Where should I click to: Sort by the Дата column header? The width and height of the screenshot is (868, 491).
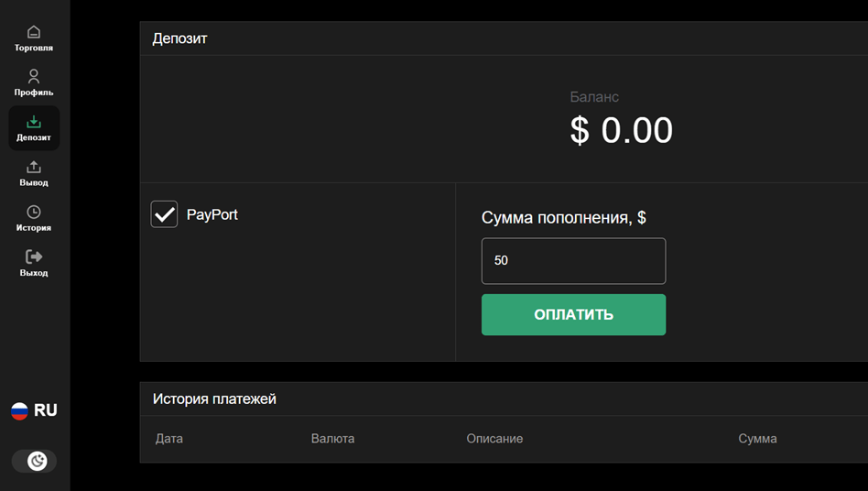tap(168, 439)
